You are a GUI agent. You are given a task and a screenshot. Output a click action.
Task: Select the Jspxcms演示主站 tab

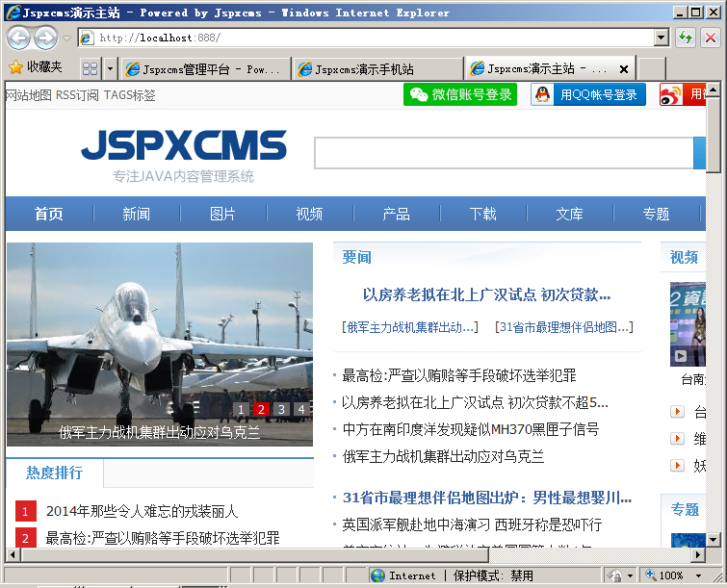[x=538, y=69]
